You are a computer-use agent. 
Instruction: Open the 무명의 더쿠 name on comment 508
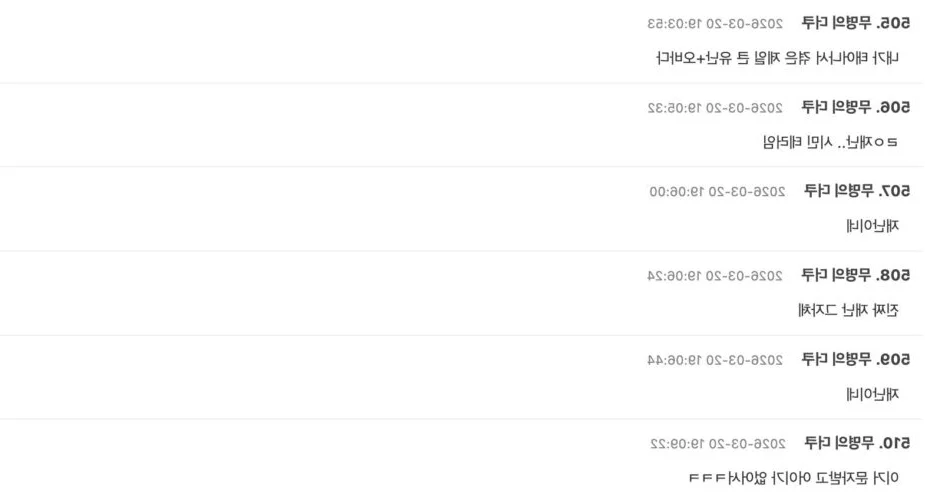pos(836,275)
